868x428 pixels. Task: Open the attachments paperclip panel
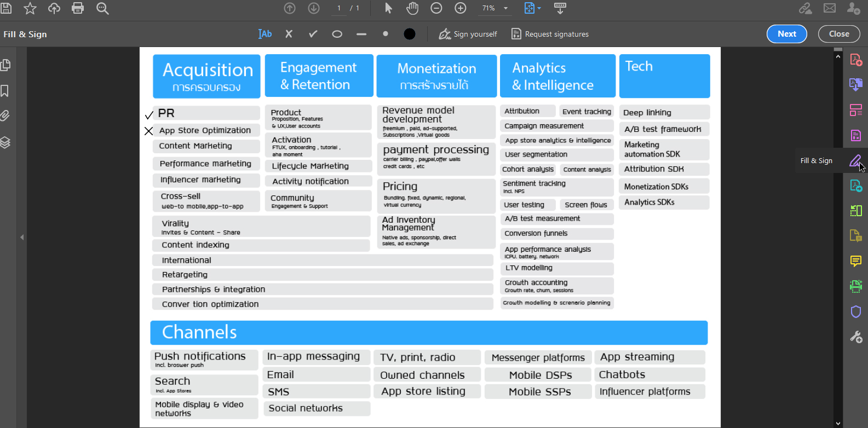coord(5,116)
